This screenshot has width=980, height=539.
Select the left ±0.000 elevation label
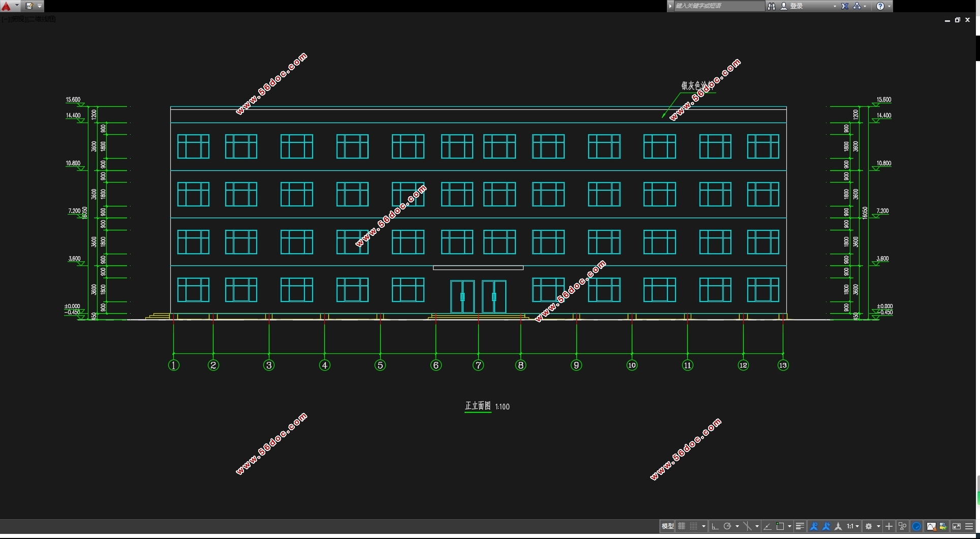click(72, 307)
